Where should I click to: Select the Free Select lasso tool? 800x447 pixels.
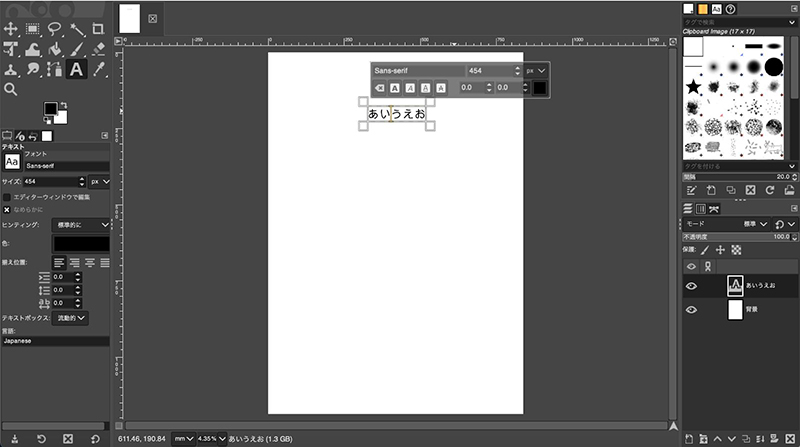(x=55, y=29)
